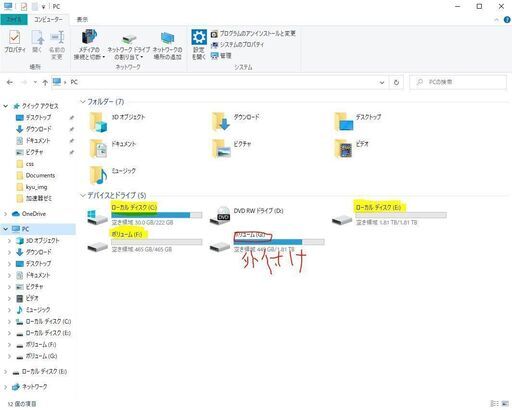Viewport: 512px width, 410px height.
Task: Click the C: drive usage bar
Action: (x=157, y=215)
